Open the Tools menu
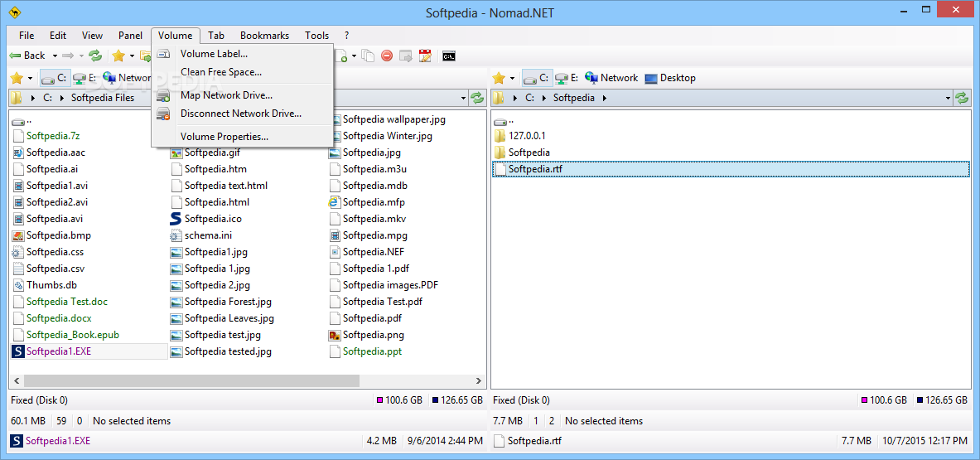The image size is (980, 460). [x=317, y=36]
